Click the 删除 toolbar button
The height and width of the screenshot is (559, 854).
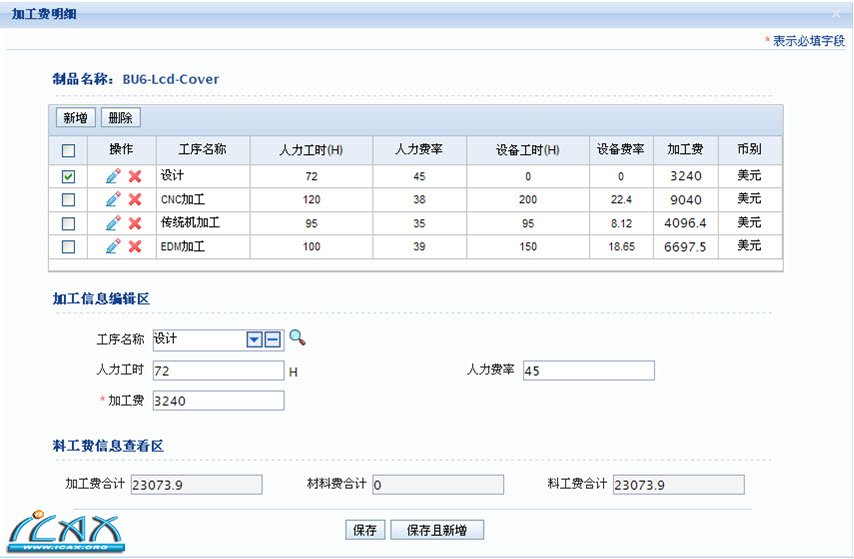coord(120,118)
